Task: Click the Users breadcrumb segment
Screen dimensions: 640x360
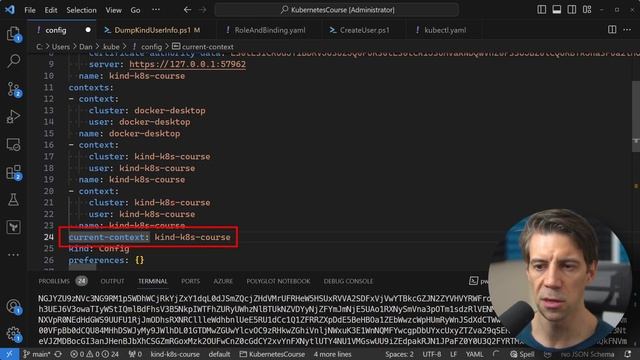Action: point(60,47)
